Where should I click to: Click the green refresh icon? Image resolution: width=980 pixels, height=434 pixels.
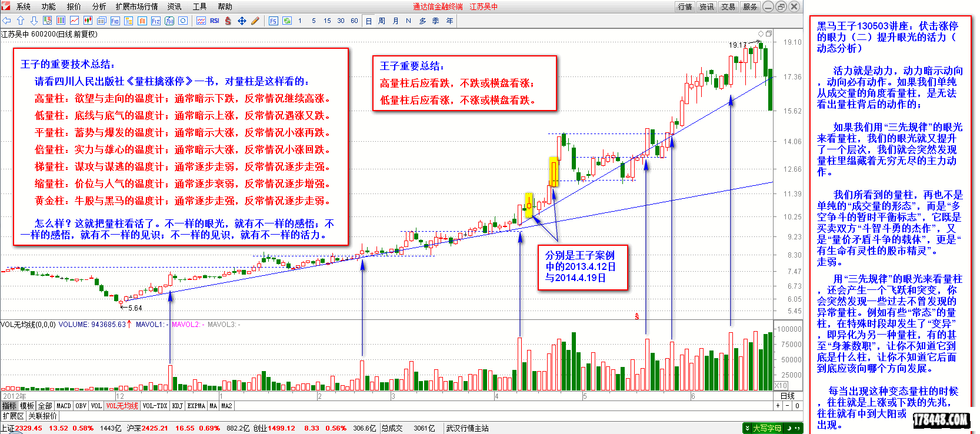tap(287, 21)
